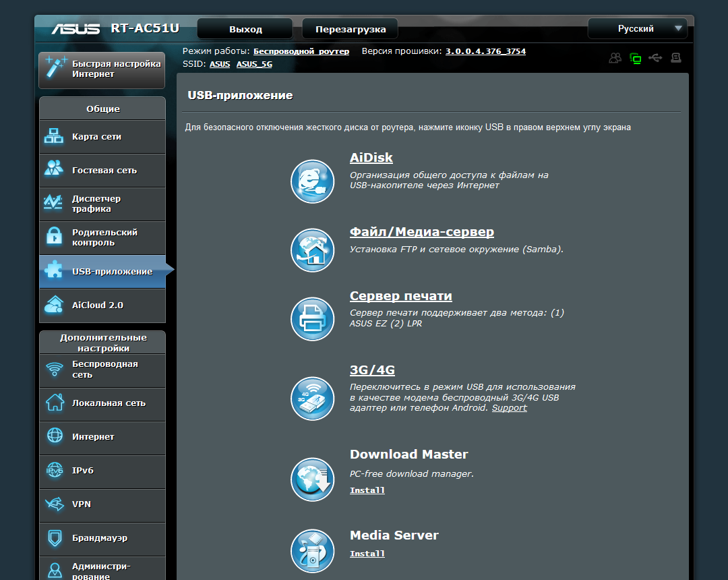
Task: Click the LAN house icon in sidebar
Action: tap(55, 402)
